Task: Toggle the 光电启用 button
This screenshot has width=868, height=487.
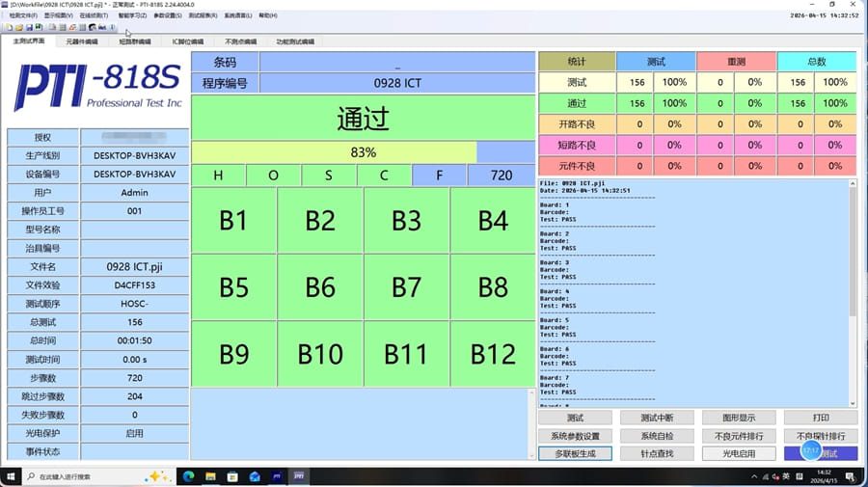Action: tap(739, 454)
